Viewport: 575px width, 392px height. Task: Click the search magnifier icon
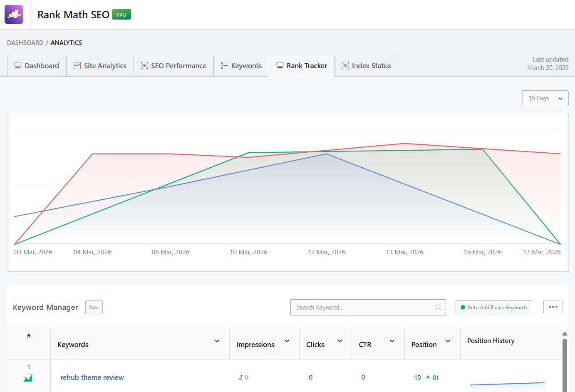438,308
